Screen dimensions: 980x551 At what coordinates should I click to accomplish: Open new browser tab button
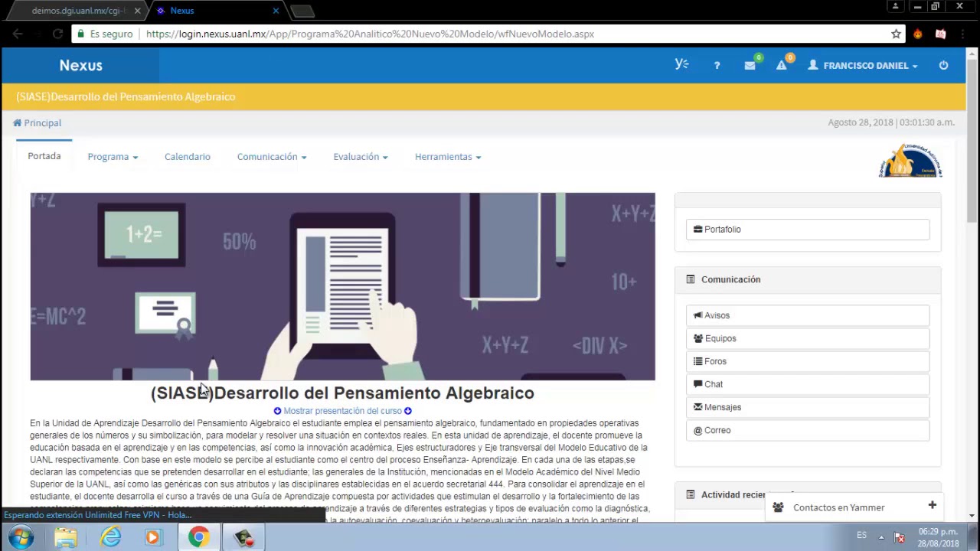(302, 11)
